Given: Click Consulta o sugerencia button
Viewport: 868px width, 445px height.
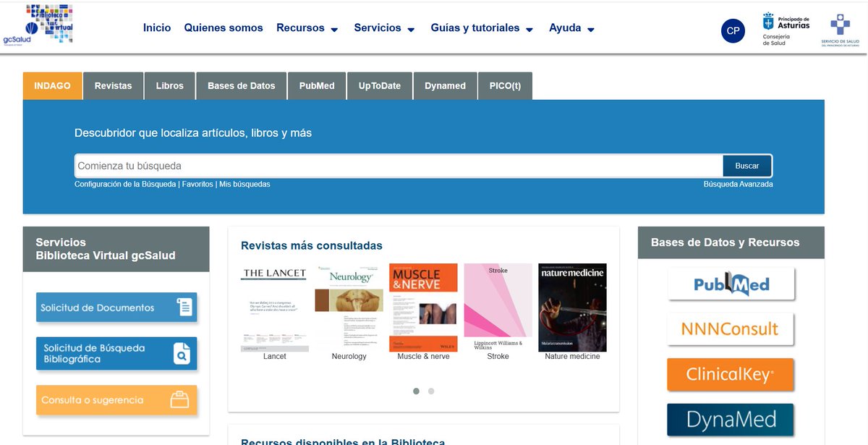Looking at the screenshot, I should 116,400.
